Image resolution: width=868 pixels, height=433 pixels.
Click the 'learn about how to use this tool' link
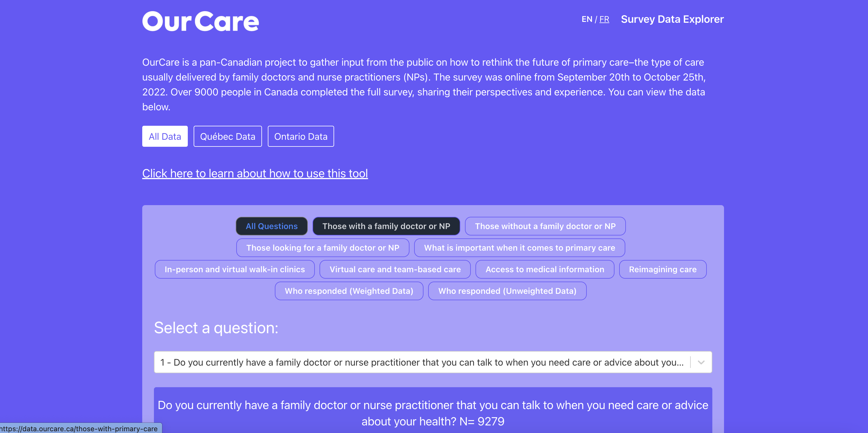[x=255, y=173]
